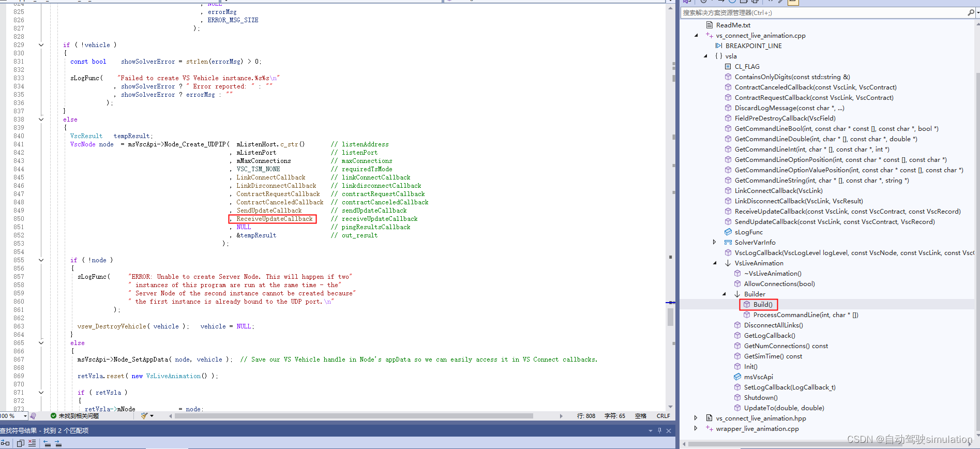Click the copy icon in find results toolbar
Viewport: 980px width, 449px height.
21,443
